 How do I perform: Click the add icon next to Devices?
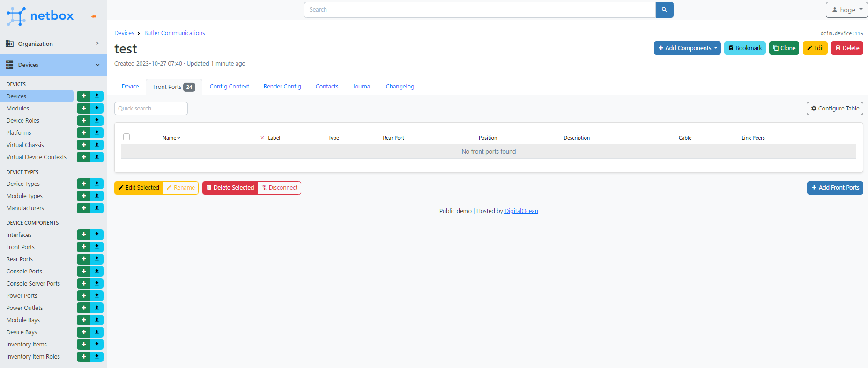click(x=83, y=96)
